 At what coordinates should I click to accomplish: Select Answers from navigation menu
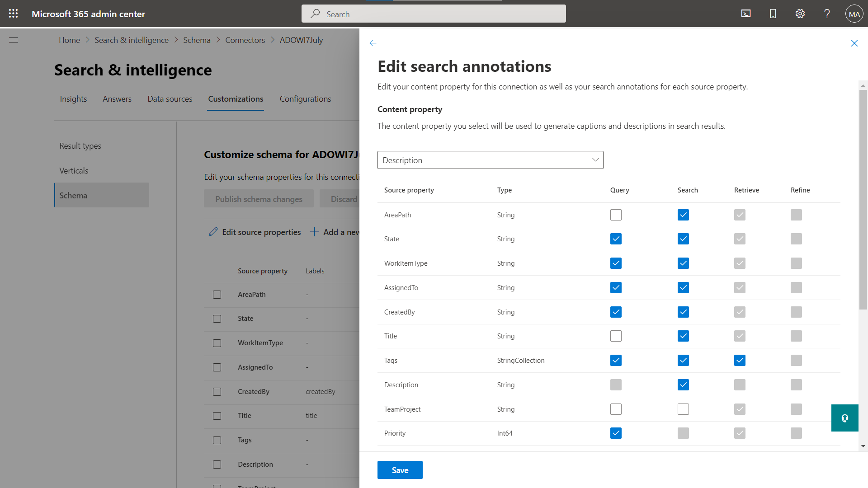[117, 99]
